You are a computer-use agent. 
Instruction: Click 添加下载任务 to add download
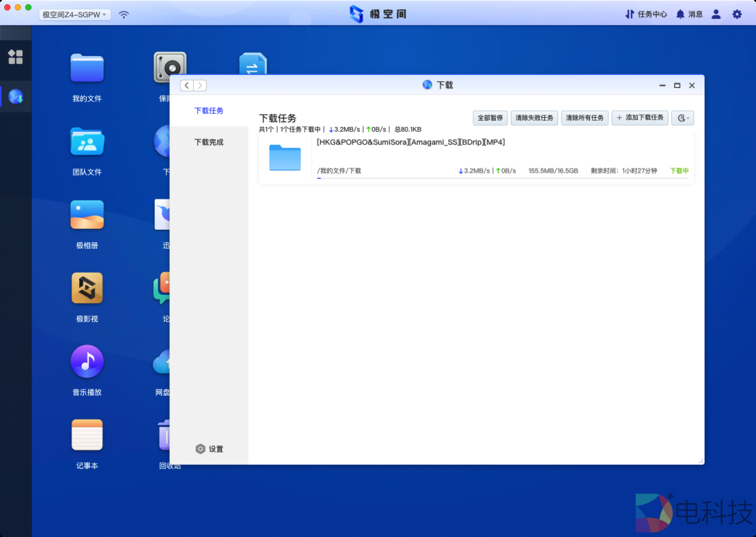pos(639,118)
